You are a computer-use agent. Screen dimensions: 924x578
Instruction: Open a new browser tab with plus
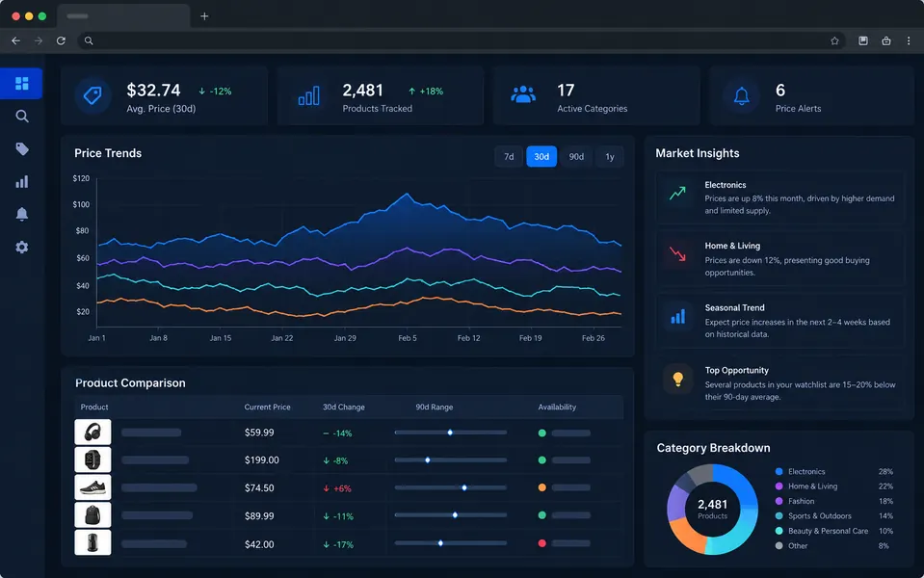coord(204,16)
